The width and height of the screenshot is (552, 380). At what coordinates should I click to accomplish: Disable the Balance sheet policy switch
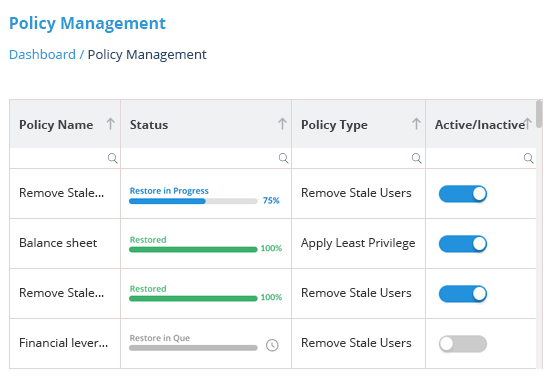click(463, 244)
